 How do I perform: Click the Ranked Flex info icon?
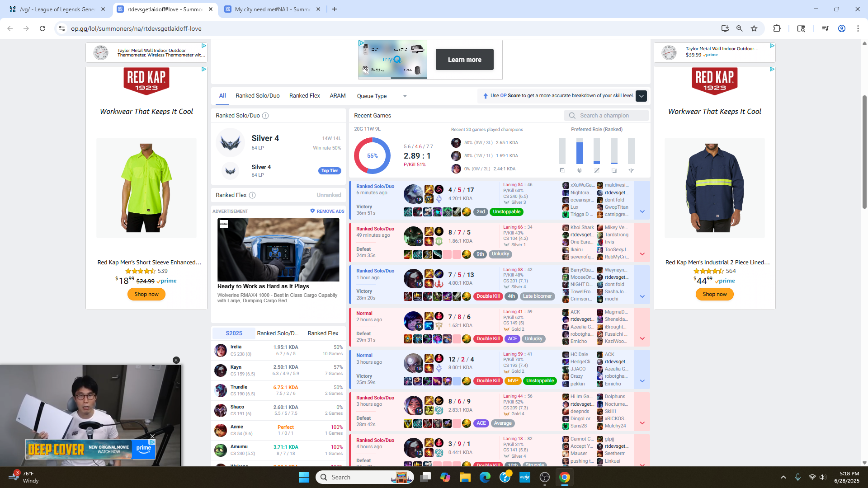[x=252, y=195]
